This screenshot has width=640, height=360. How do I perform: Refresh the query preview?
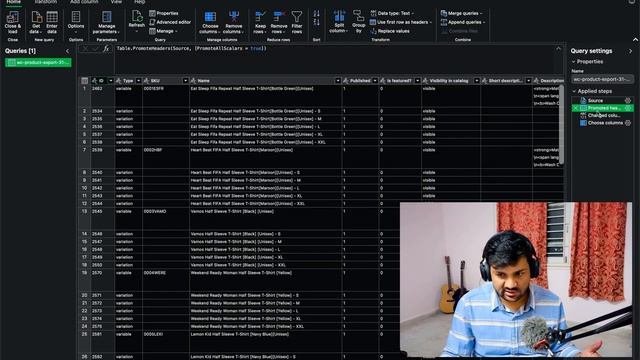137,20
